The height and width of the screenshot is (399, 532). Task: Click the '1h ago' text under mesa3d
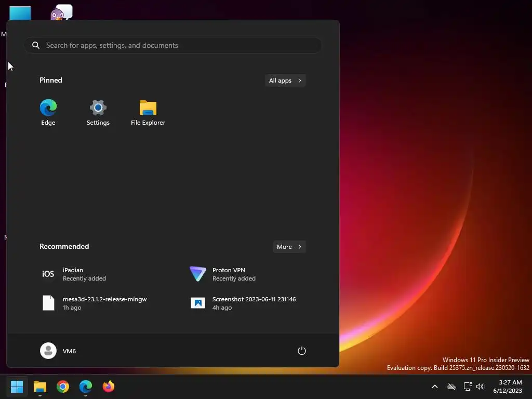click(72, 308)
